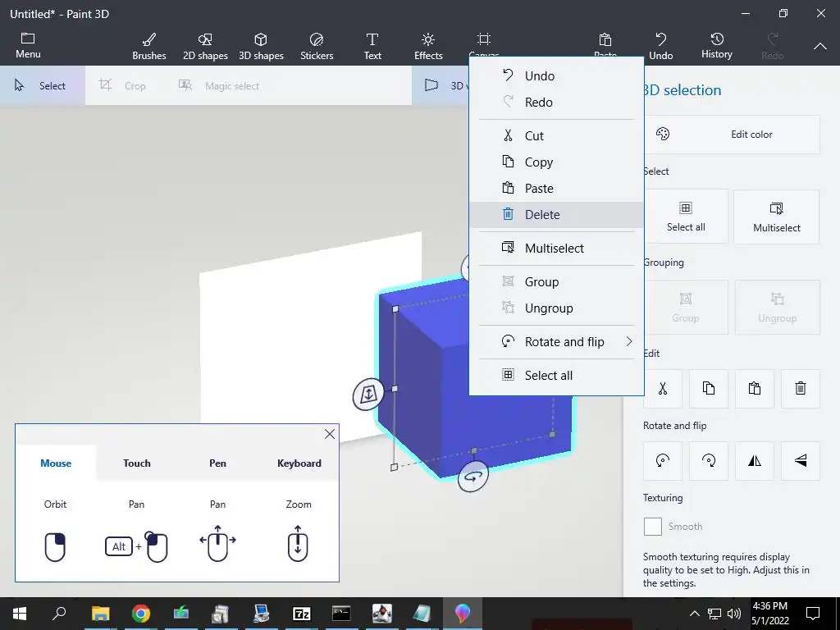Open the Effects panel

click(x=428, y=46)
